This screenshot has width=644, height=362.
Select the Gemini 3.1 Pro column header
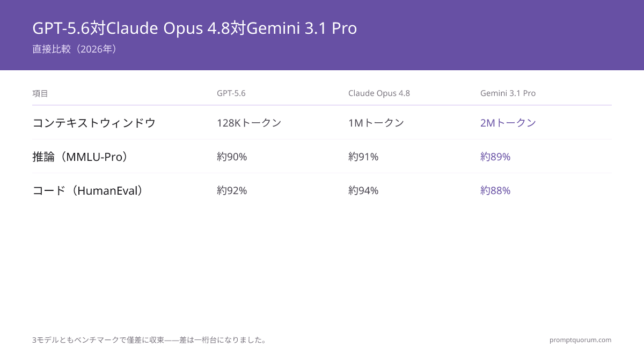pos(508,93)
